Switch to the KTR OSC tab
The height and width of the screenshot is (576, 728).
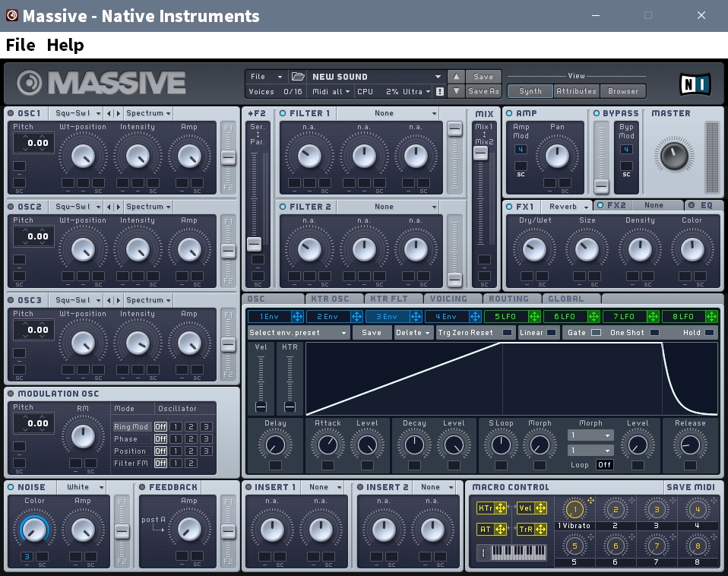pyautogui.click(x=335, y=299)
